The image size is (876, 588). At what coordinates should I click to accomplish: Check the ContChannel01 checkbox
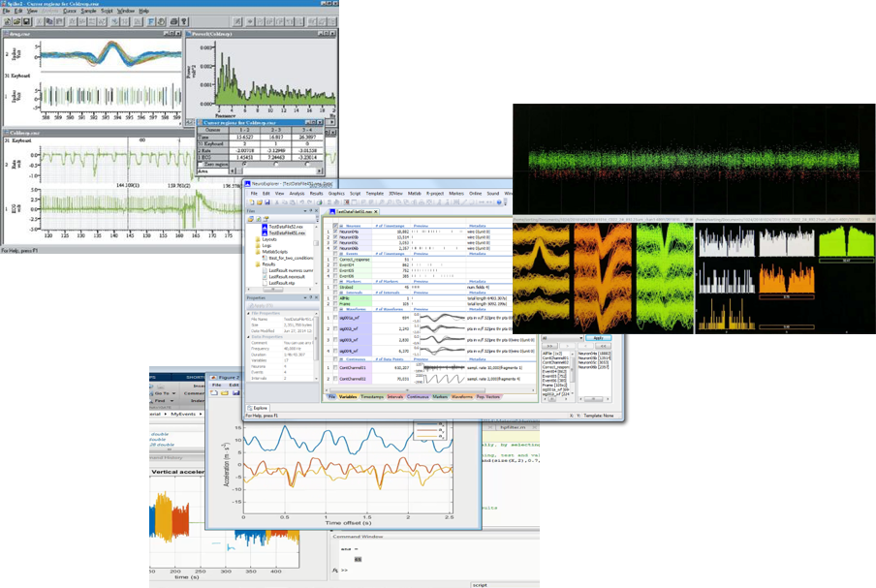click(x=335, y=367)
